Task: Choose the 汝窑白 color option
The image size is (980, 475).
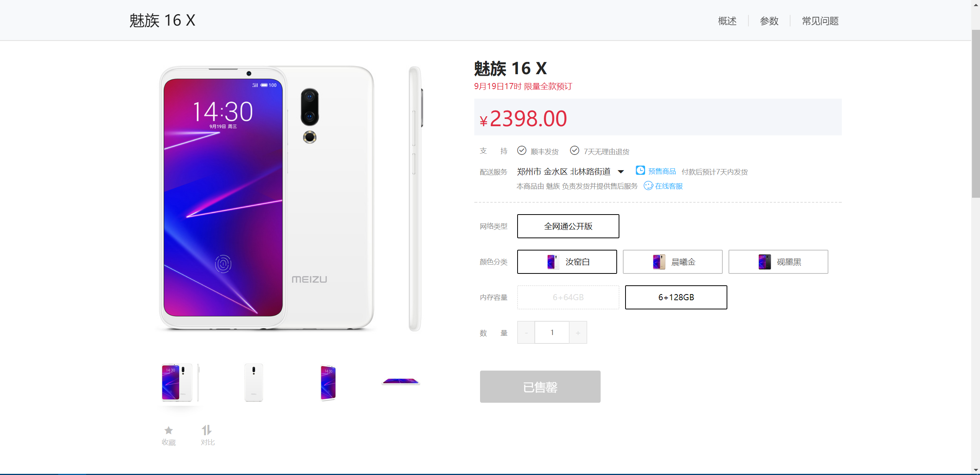Action: pos(567,262)
